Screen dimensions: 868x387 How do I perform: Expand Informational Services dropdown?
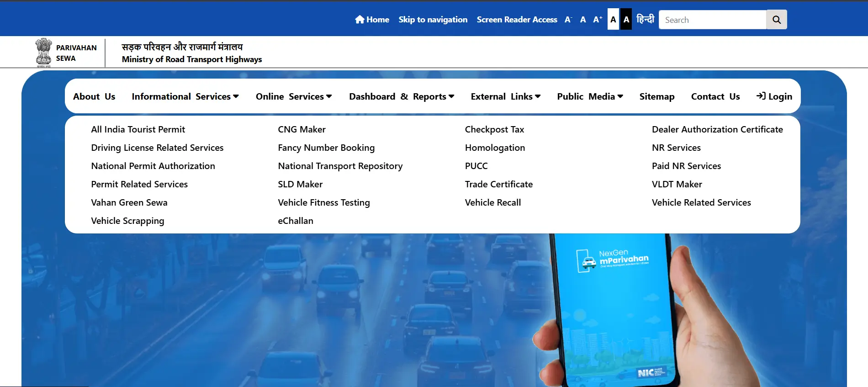(x=185, y=96)
